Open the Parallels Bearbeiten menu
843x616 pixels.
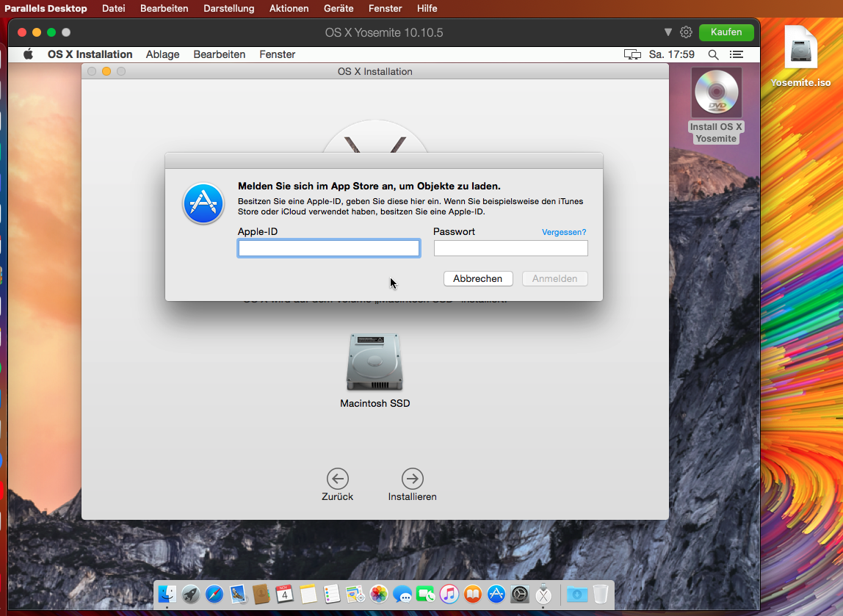click(164, 9)
